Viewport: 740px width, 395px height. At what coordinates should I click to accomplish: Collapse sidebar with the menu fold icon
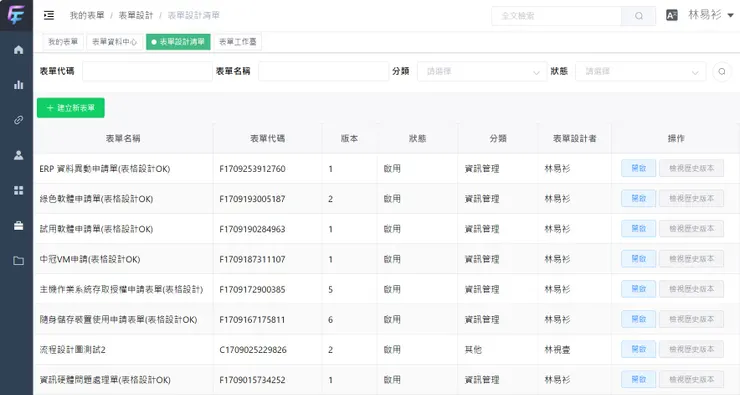49,16
